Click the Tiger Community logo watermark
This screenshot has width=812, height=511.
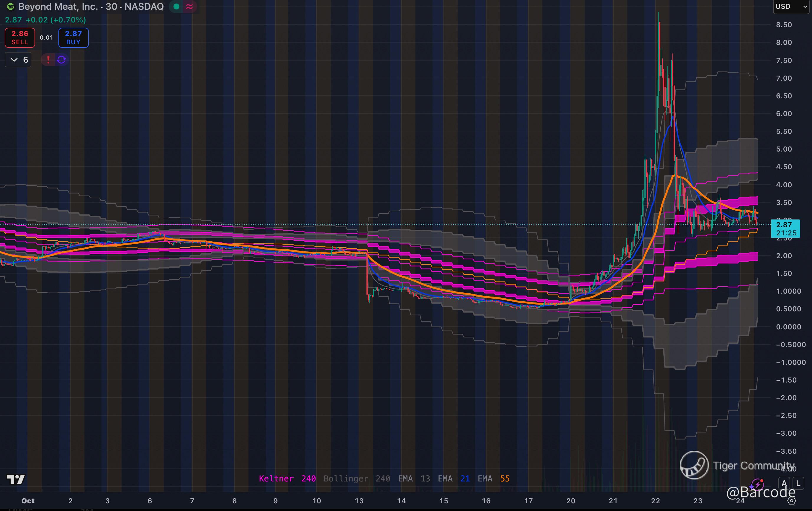tap(694, 465)
